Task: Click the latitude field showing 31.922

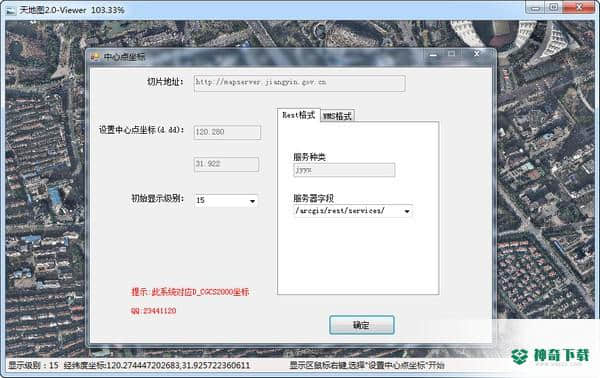Action: (x=226, y=164)
